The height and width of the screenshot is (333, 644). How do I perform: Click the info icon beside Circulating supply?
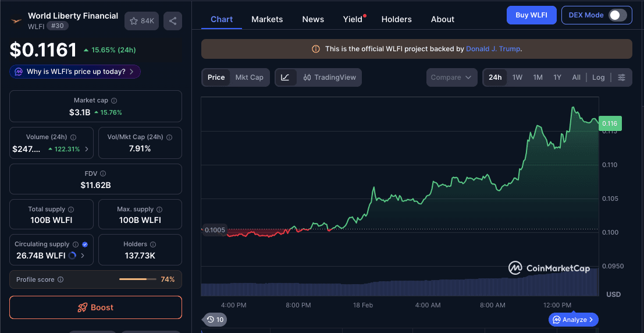coord(76,244)
